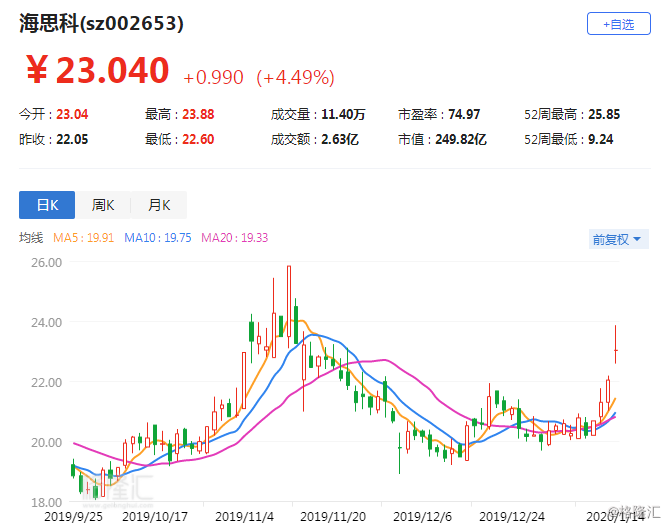The height and width of the screenshot is (526, 668).
Task: Click the 2019/11/20 date axis label
Action: 333,517
